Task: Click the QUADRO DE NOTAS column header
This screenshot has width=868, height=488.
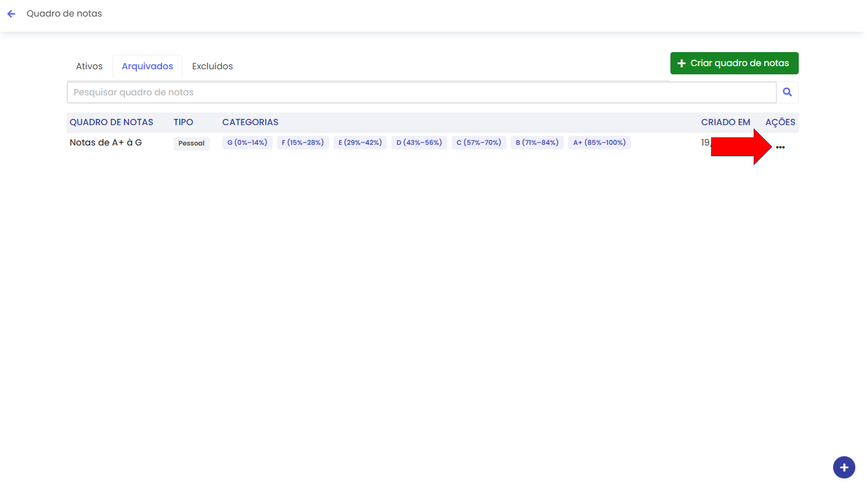Action: [111, 122]
